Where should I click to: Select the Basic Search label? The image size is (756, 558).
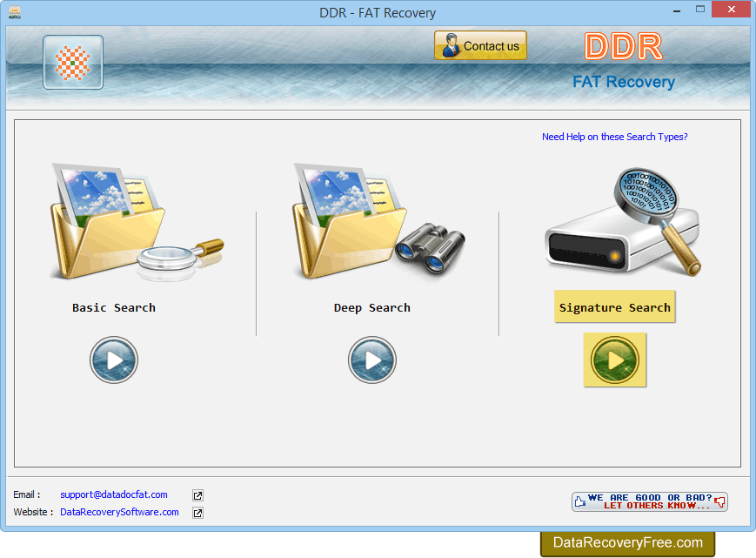point(114,307)
